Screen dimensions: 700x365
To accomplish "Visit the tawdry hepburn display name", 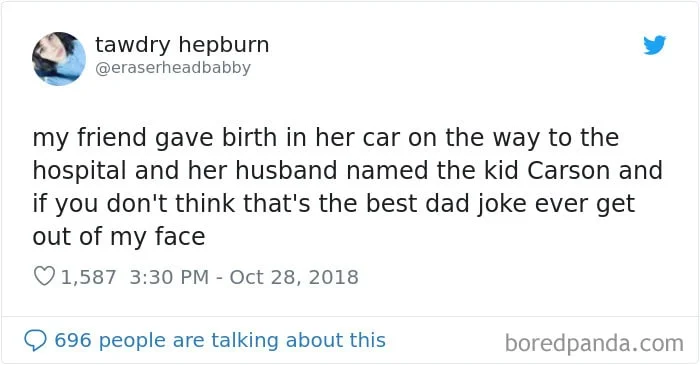I will [x=182, y=45].
